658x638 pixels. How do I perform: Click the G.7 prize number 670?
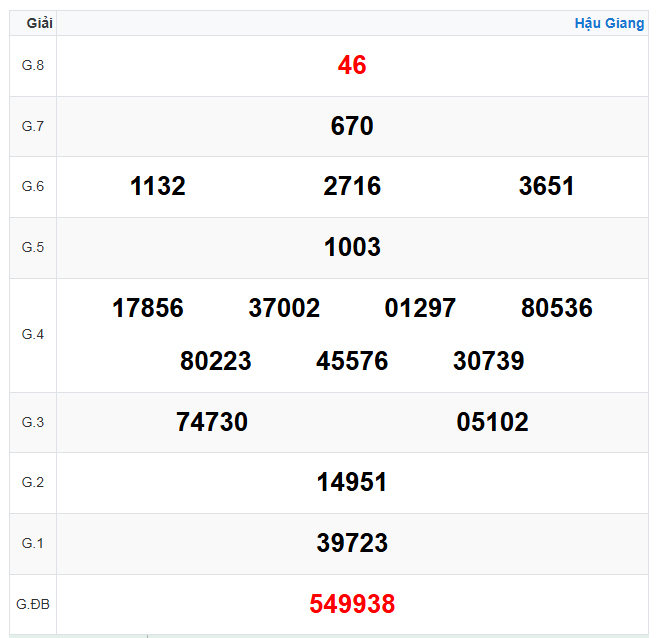pyautogui.click(x=352, y=126)
